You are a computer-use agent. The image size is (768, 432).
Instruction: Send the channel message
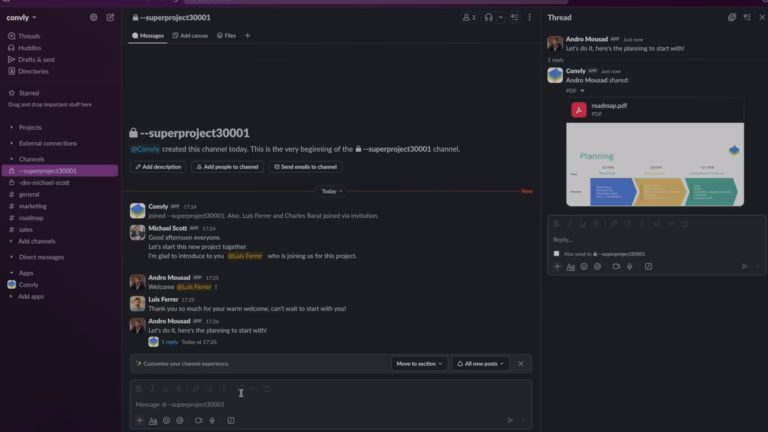coord(510,420)
